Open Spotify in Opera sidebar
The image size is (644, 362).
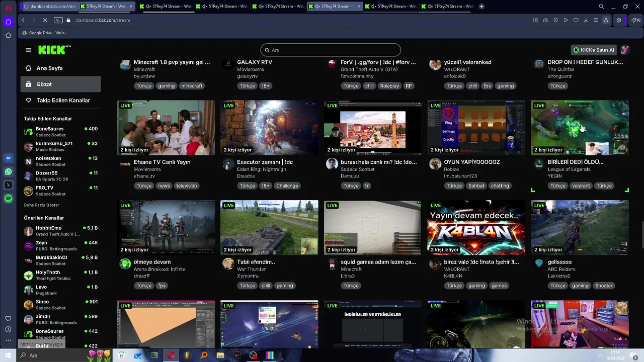8,199
